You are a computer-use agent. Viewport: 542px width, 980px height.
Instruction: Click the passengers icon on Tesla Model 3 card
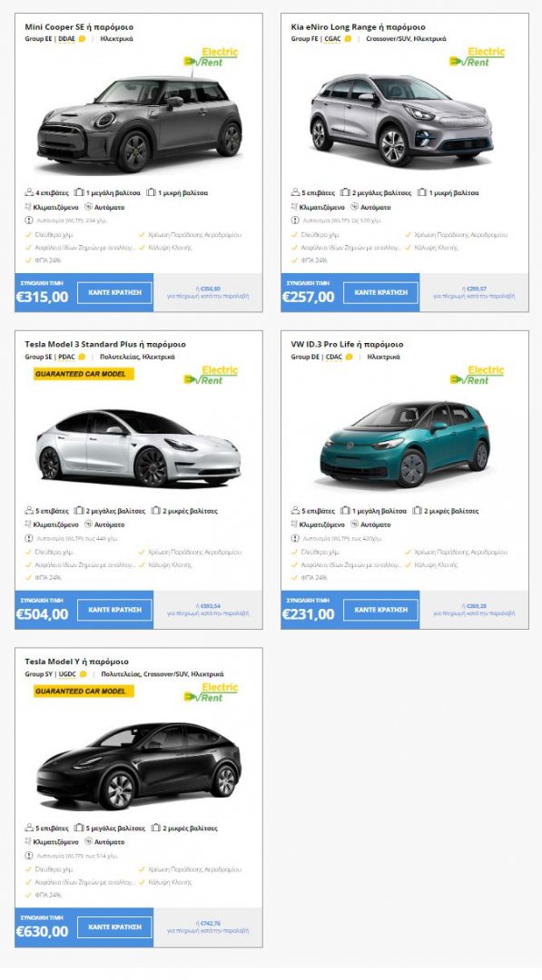click(x=29, y=511)
